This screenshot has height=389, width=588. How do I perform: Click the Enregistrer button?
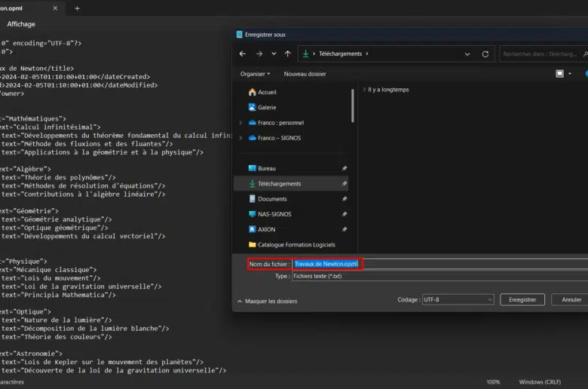tap(522, 299)
